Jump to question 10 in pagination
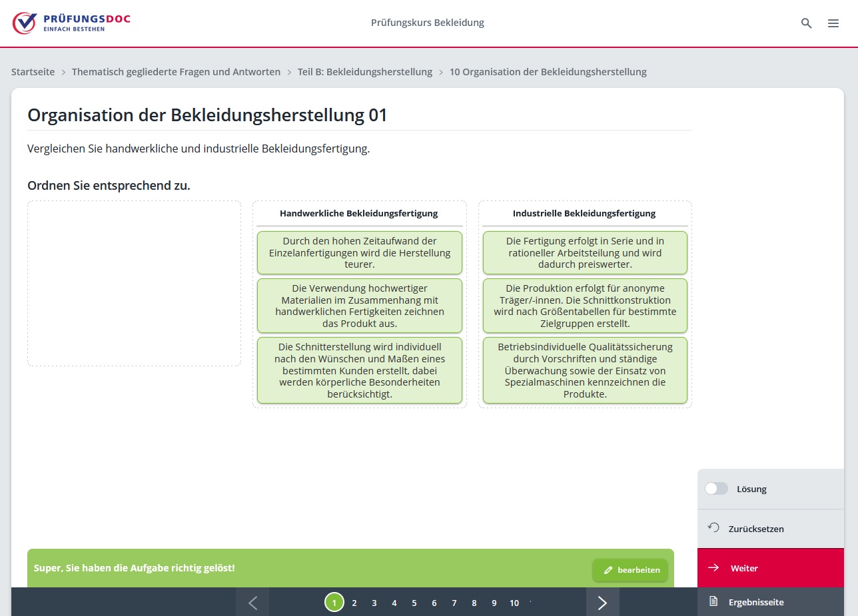858x616 pixels. [514, 603]
